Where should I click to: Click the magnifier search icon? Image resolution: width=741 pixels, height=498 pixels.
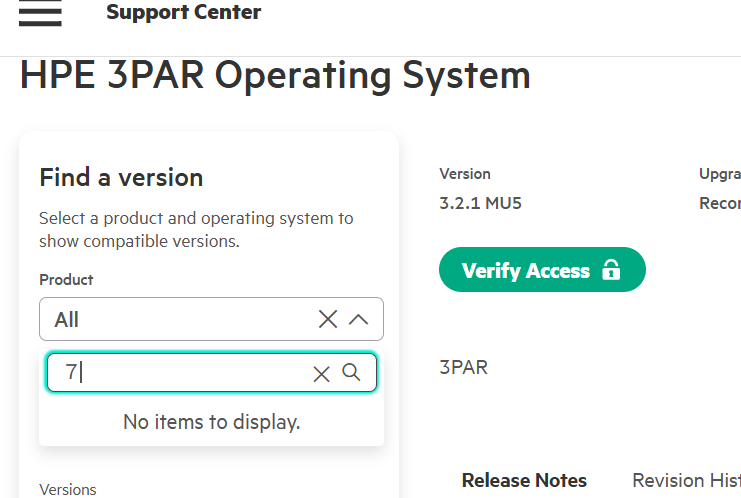coord(351,372)
